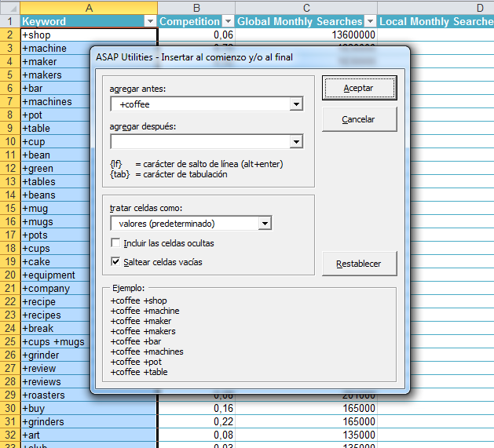Image resolution: width=494 pixels, height=448 pixels.
Task: Click Competition value 0,22 in row 31
Action: pyautogui.click(x=196, y=421)
